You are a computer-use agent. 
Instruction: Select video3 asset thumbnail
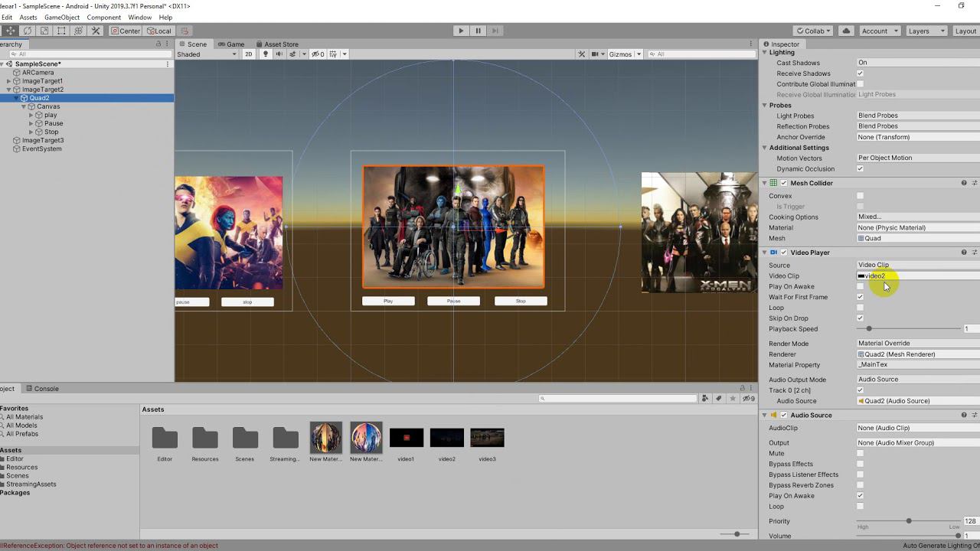coord(487,438)
